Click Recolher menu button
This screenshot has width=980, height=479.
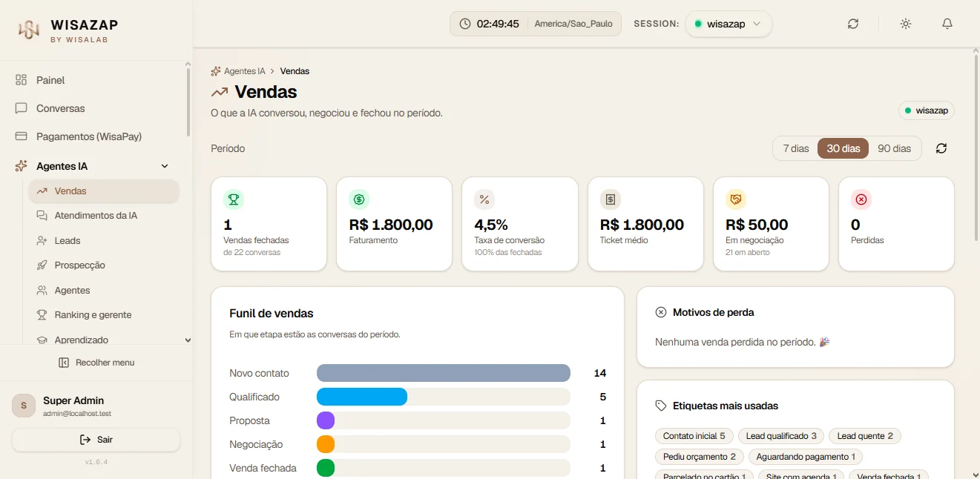pyautogui.click(x=96, y=363)
